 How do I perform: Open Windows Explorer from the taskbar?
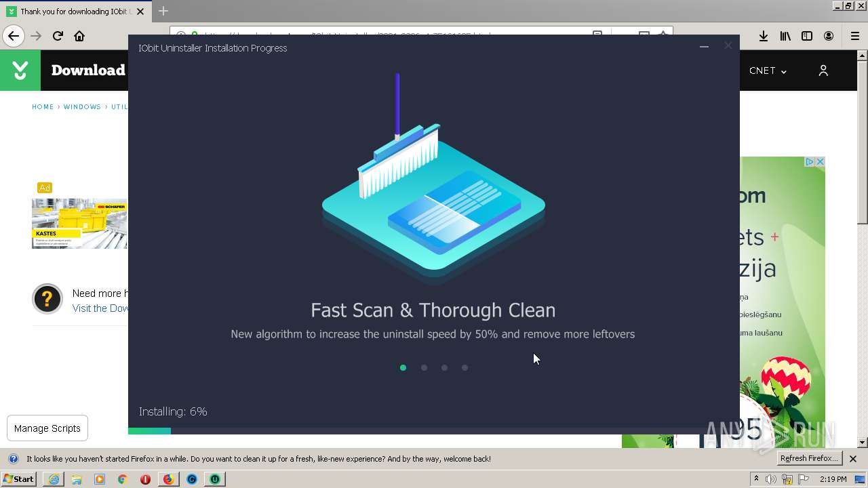pyautogui.click(x=77, y=479)
